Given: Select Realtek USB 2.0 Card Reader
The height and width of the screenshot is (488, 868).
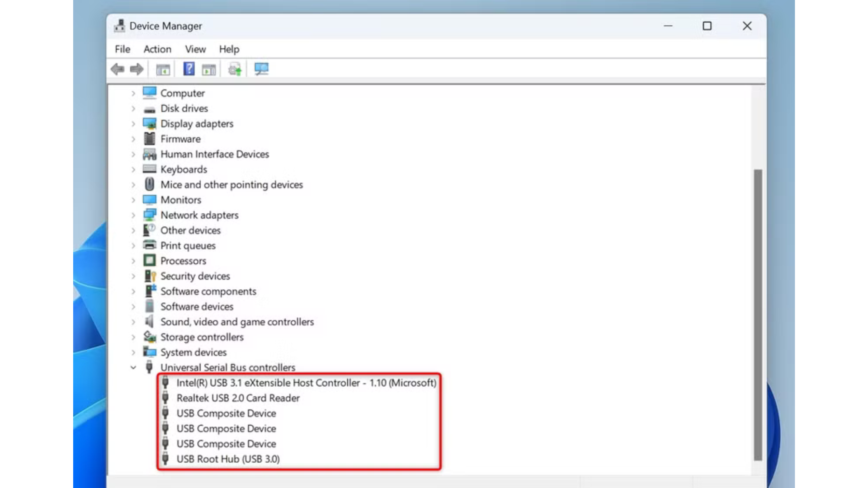Looking at the screenshot, I should coord(238,398).
